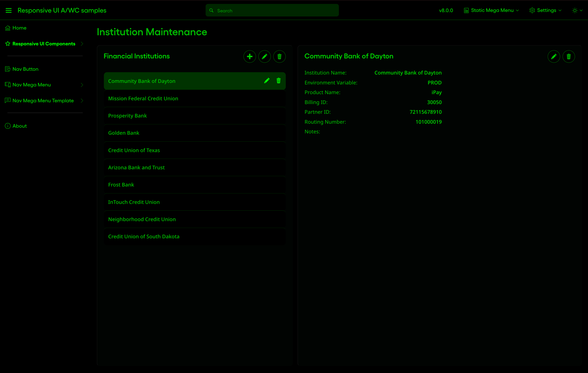This screenshot has height=373, width=588.
Task: Click the add institution plus icon
Action: (250, 56)
